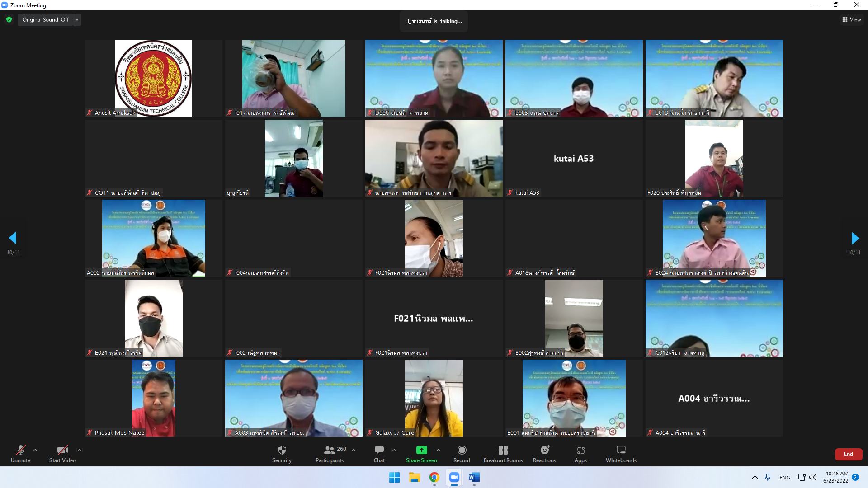Expand audio options caret next to Unmute

35,450
